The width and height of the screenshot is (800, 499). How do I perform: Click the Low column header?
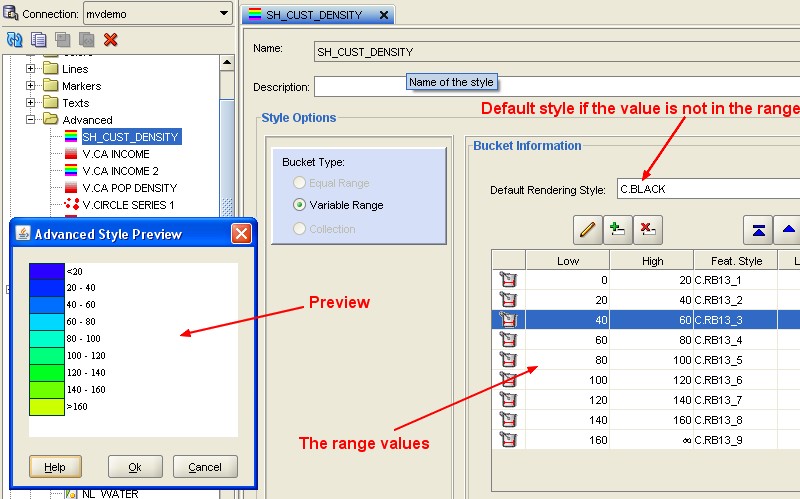tap(567, 261)
